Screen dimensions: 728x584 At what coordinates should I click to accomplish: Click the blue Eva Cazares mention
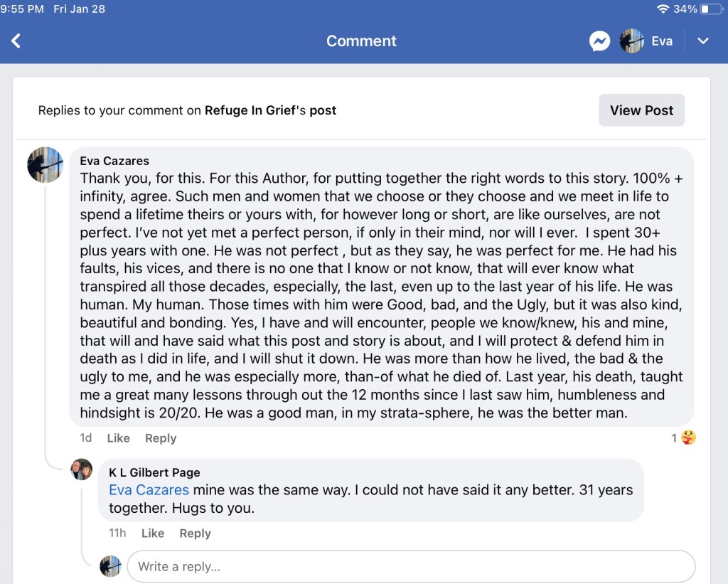tap(149, 490)
